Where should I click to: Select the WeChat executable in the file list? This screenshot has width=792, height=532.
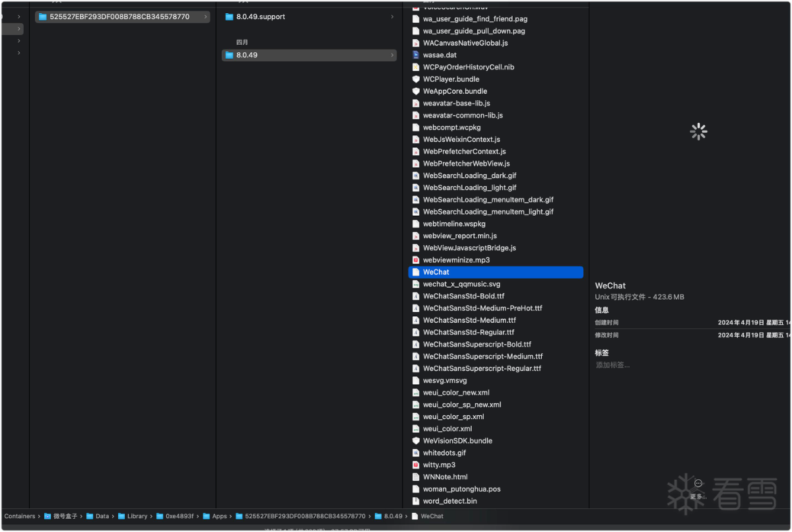tap(496, 272)
